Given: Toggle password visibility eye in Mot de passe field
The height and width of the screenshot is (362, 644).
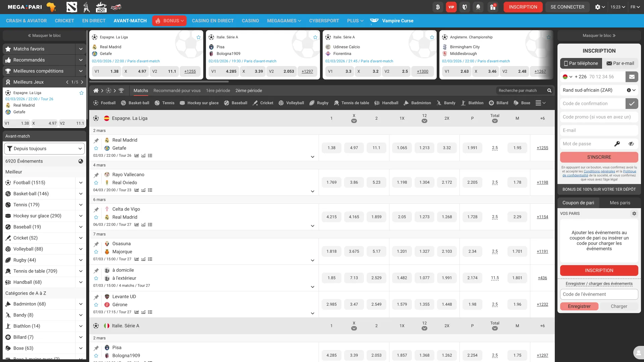Looking at the screenshot, I should [x=632, y=144].
